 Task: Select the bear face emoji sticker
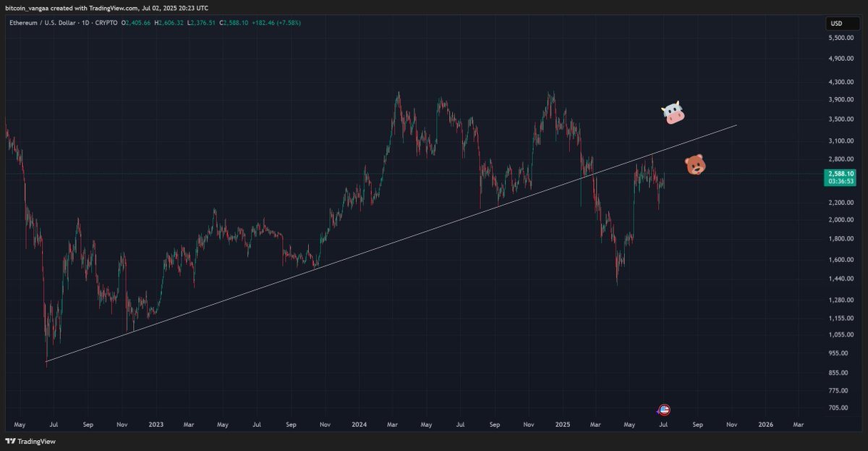694,166
